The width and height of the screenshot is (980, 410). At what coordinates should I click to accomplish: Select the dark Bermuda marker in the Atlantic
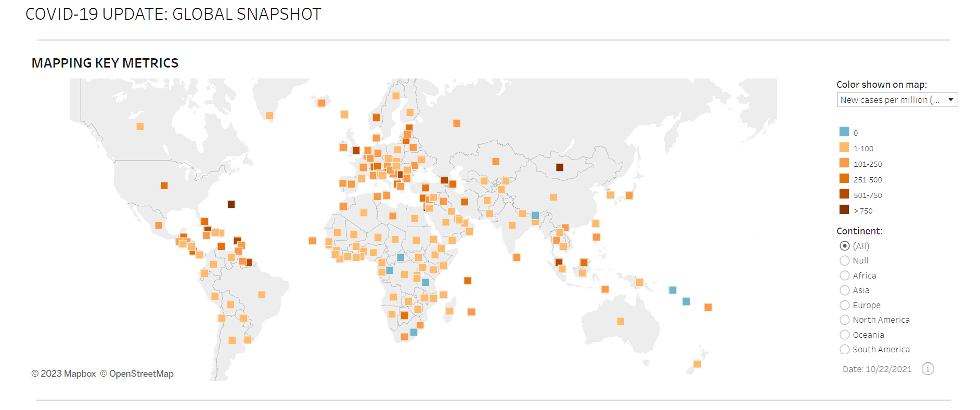tap(231, 204)
